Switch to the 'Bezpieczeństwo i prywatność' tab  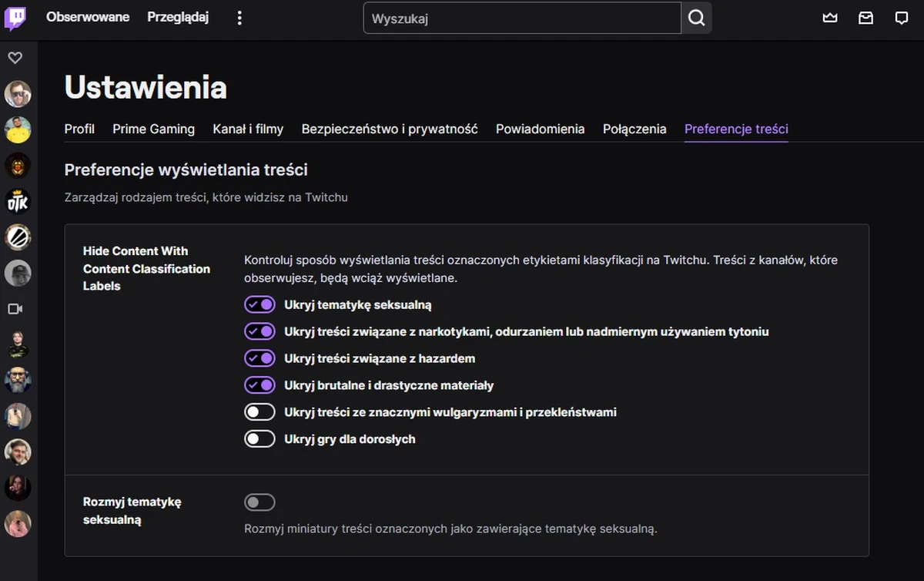[389, 129]
